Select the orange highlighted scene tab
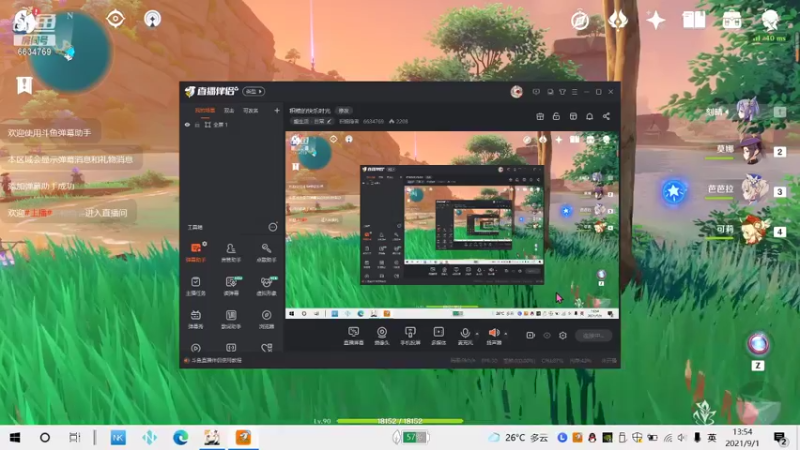The width and height of the screenshot is (800, 450). pyautogui.click(x=205, y=111)
